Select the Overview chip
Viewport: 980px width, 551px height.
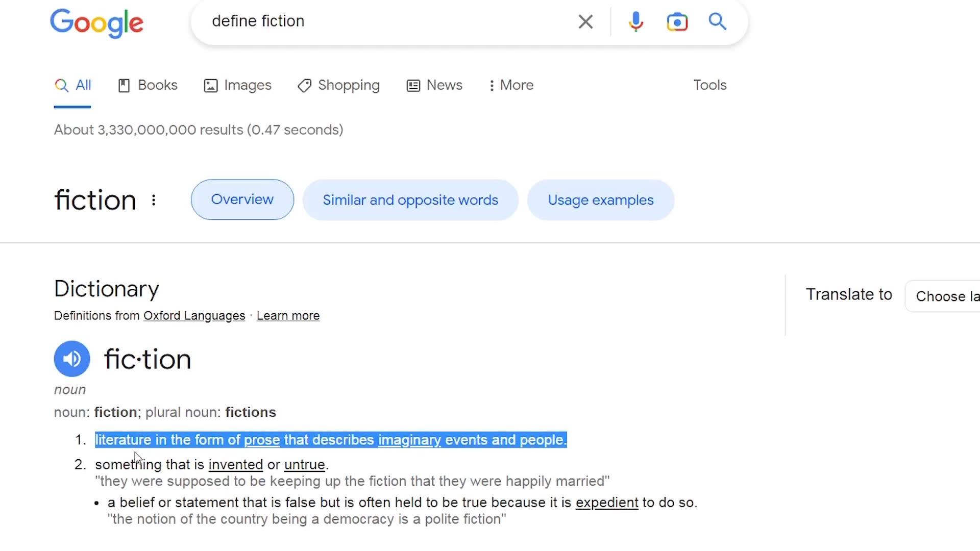tap(242, 199)
